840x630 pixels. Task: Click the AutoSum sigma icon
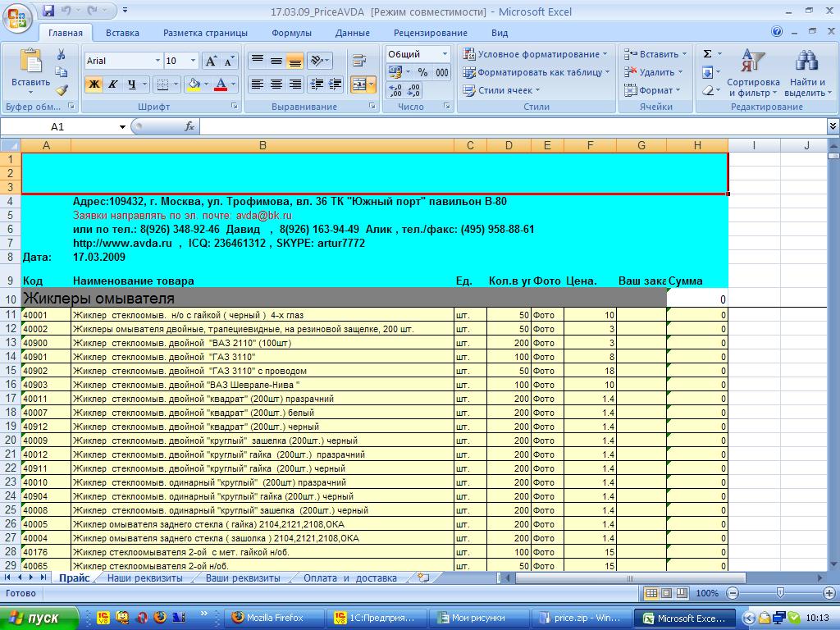pos(707,54)
